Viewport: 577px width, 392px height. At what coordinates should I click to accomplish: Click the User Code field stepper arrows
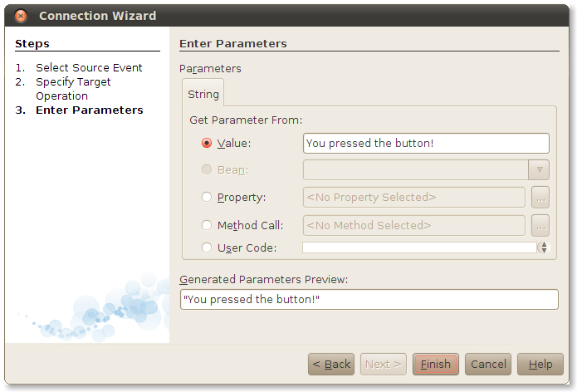tap(544, 247)
